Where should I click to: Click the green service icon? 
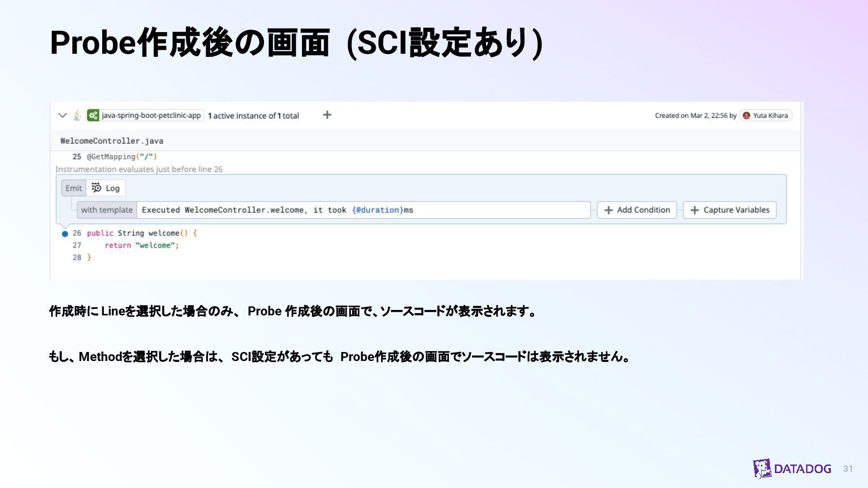pyautogui.click(x=93, y=115)
